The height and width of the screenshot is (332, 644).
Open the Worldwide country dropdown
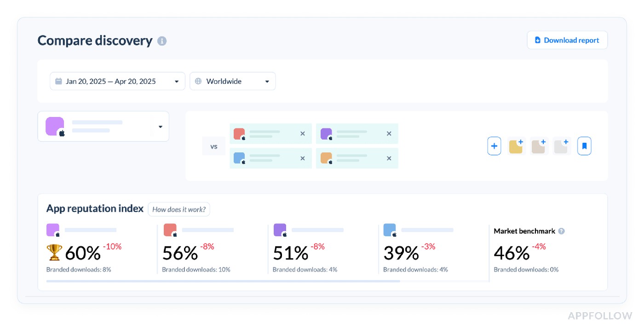pyautogui.click(x=233, y=81)
